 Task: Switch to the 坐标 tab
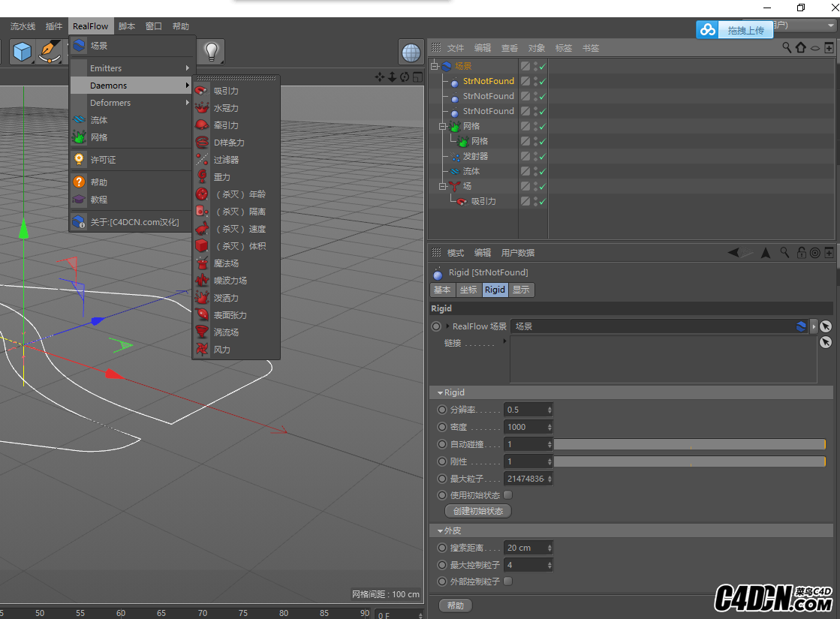(x=468, y=290)
